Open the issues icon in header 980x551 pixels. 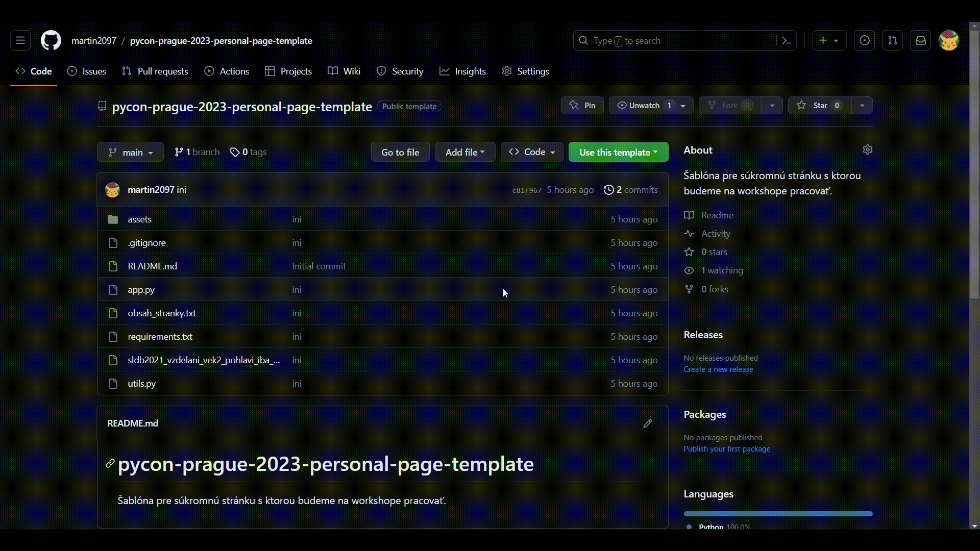pos(864,41)
